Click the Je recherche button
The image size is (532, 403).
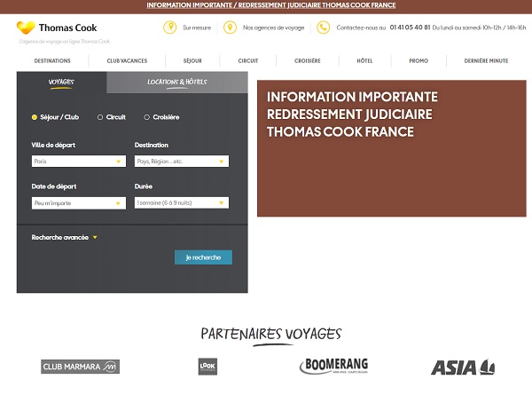(203, 257)
